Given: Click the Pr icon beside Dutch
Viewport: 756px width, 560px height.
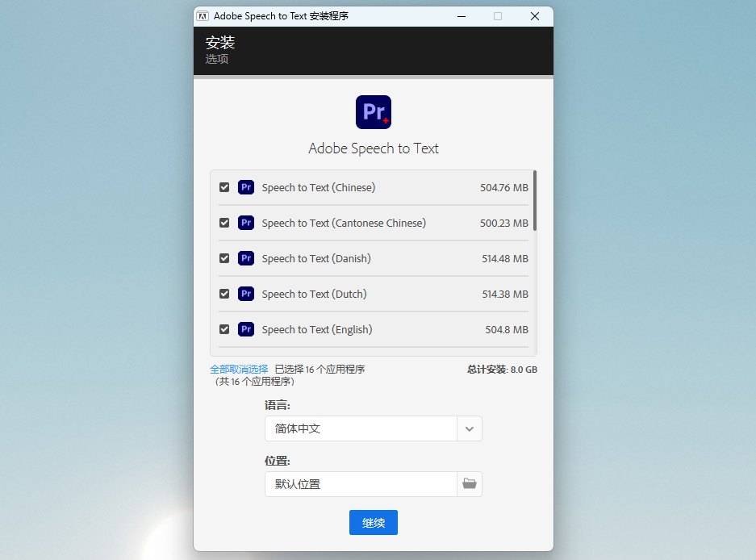Looking at the screenshot, I should pyautogui.click(x=246, y=294).
